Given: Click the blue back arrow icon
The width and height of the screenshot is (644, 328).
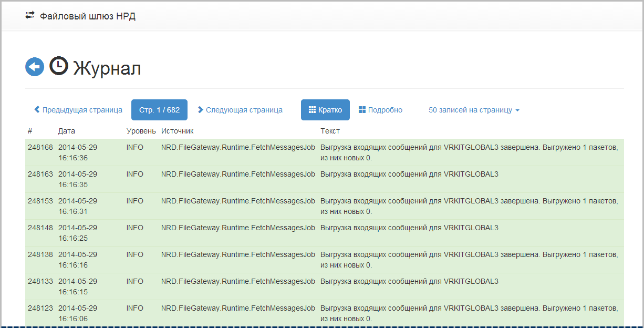Looking at the screenshot, I should [35, 67].
